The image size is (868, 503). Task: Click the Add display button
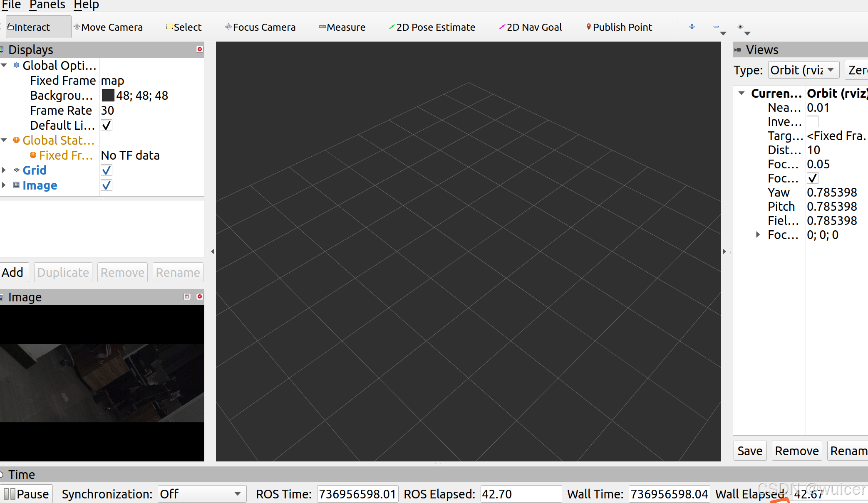click(13, 273)
